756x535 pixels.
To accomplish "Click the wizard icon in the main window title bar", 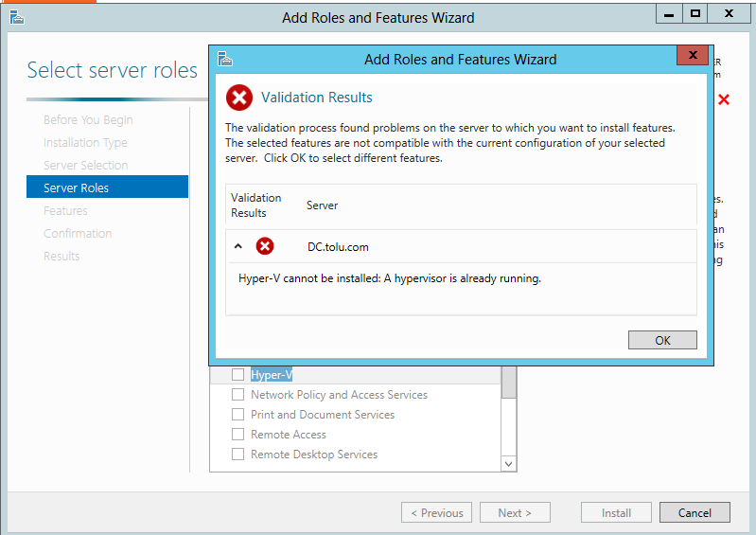I will (17, 17).
